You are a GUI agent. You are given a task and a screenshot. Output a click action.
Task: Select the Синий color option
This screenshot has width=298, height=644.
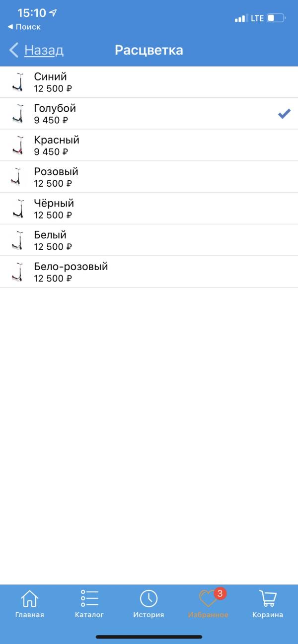149,82
